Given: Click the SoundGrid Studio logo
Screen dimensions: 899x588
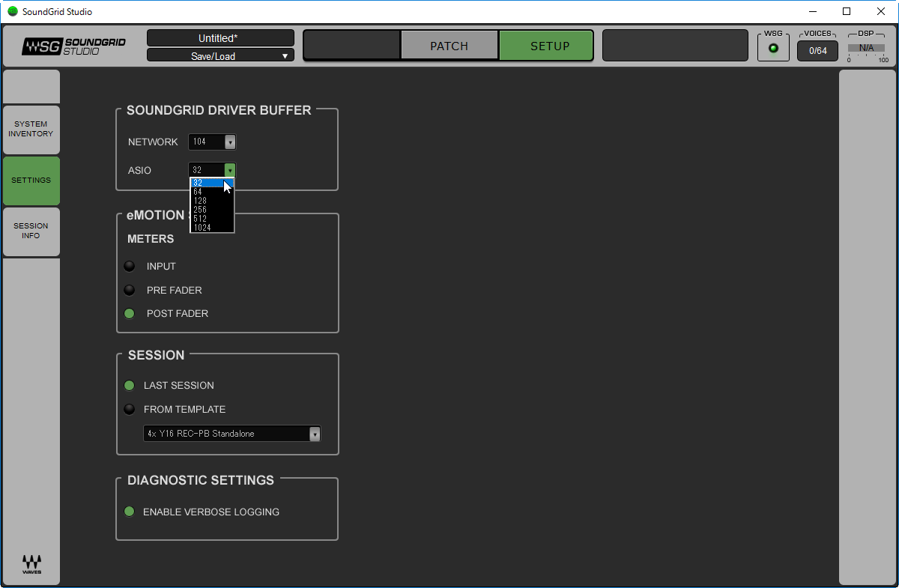Looking at the screenshot, I should [73, 46].
